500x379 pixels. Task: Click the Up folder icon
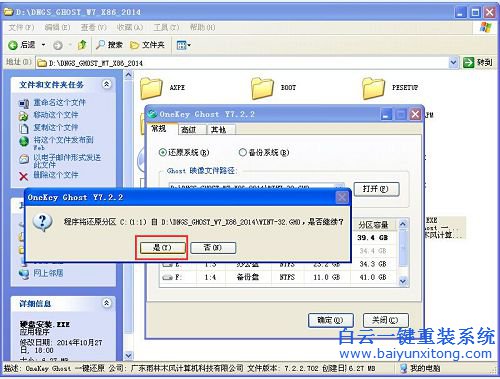[82, 45]
